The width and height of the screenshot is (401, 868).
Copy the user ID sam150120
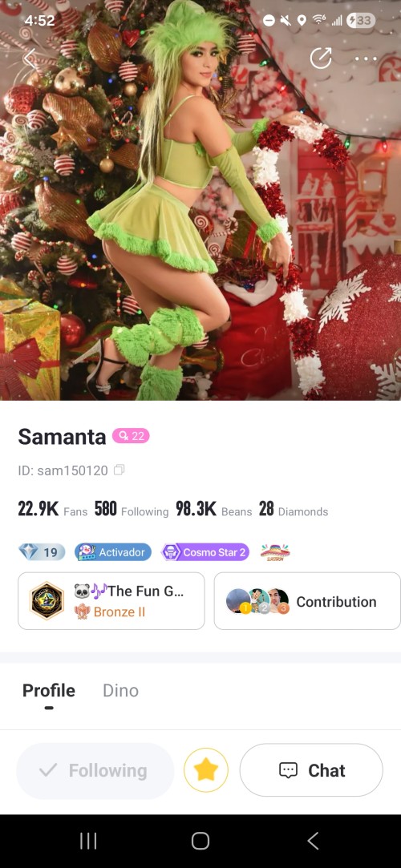tap(119, 470)
